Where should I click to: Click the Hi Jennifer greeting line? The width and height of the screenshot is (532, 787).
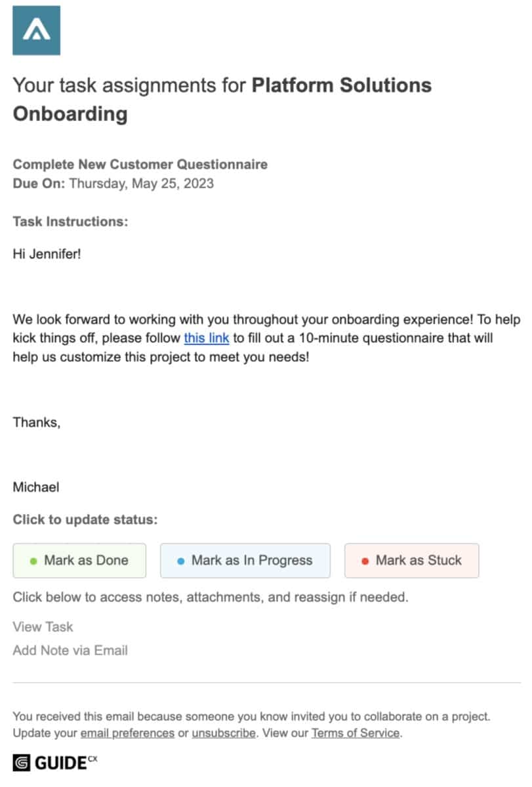tap(47, 254)
